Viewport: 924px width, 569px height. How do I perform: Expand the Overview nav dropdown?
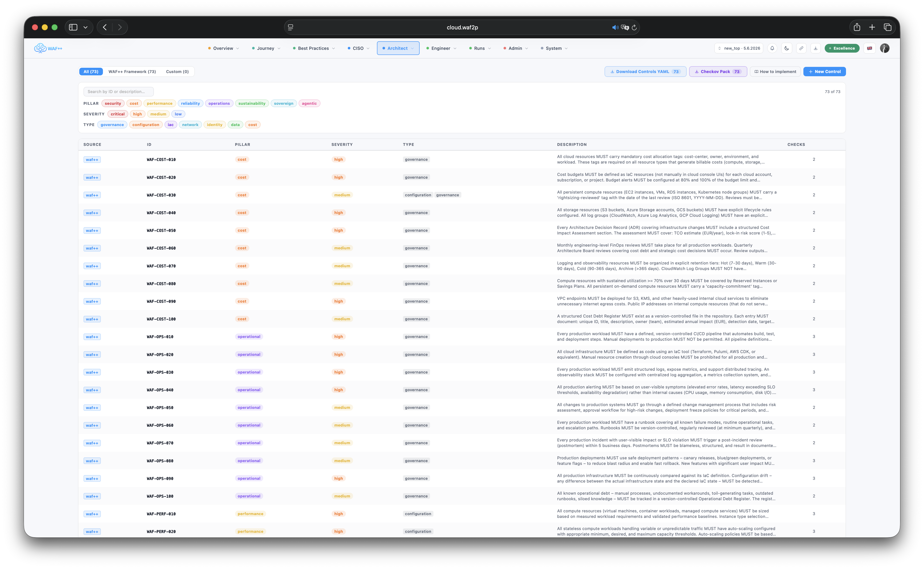click(223, 48)
